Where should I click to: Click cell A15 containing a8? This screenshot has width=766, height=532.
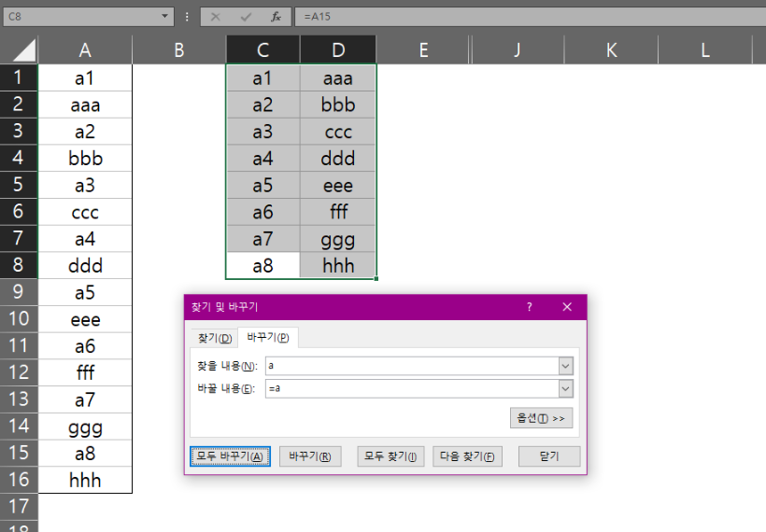85,454
